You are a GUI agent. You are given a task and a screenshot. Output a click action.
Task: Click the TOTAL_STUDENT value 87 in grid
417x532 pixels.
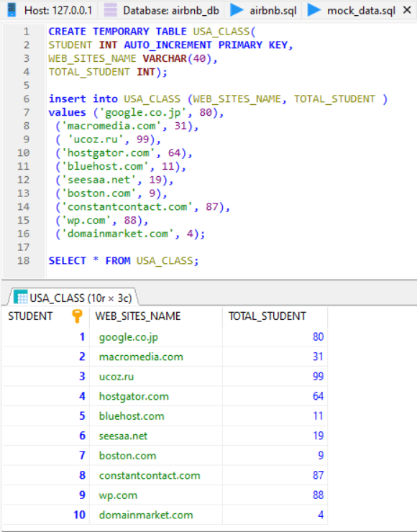(x=275, y=475)
